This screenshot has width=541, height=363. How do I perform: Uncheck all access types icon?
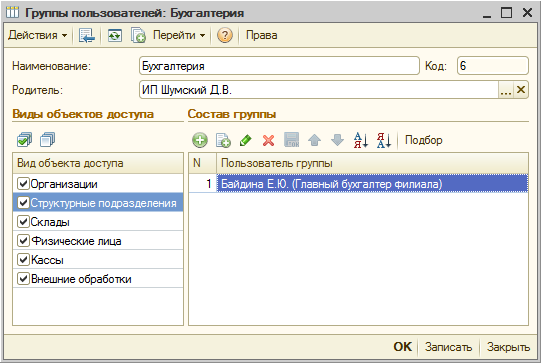pyautogui.click(x=48, y=140)
